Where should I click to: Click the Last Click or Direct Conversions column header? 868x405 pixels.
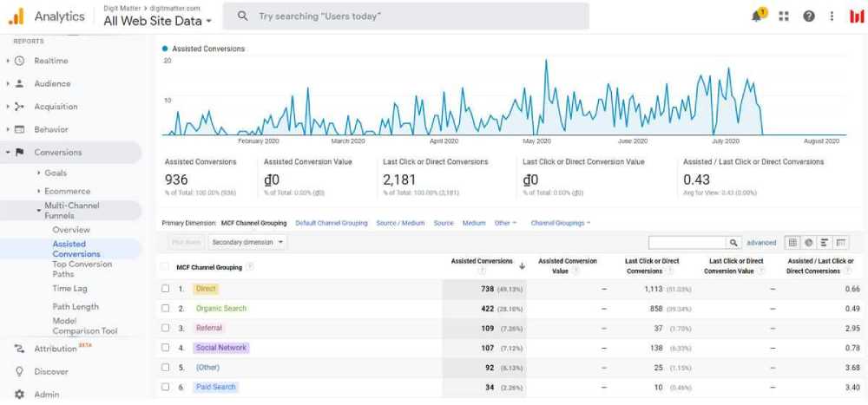tap(652, 266)
